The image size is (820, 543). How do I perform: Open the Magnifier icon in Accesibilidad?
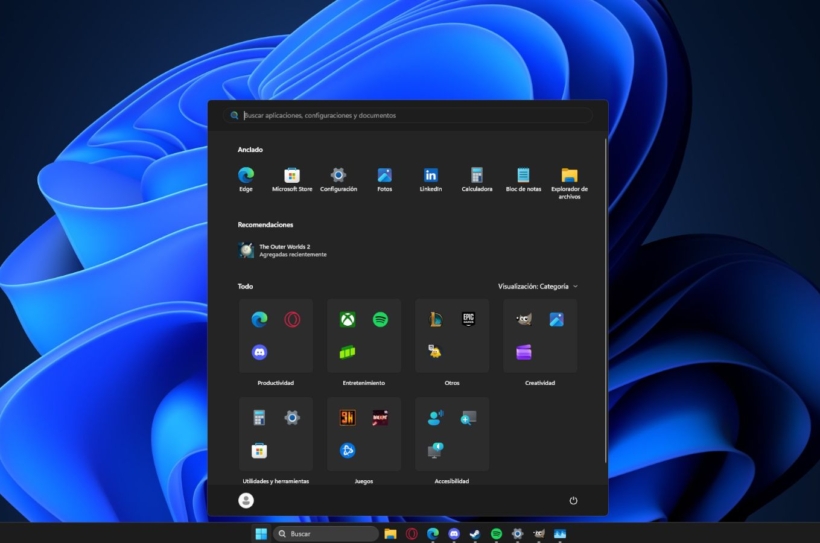click(468, 417)
